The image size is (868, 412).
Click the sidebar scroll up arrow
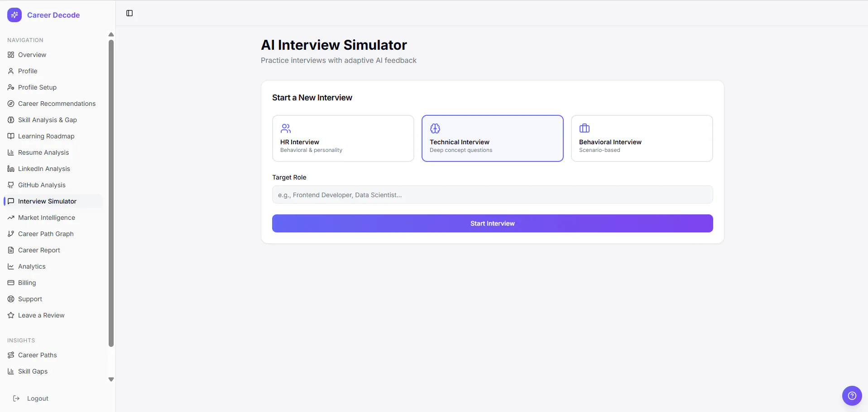point(111,34)
